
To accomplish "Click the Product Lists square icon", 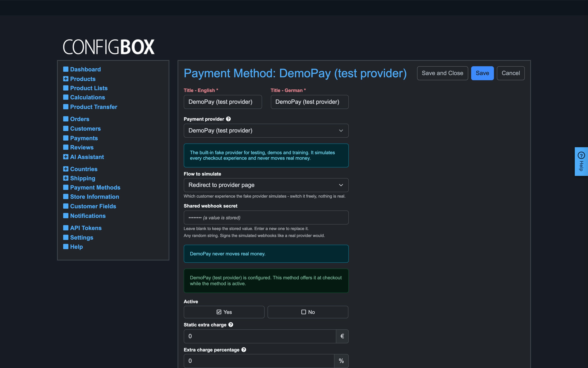I will [x=66, y=88].
